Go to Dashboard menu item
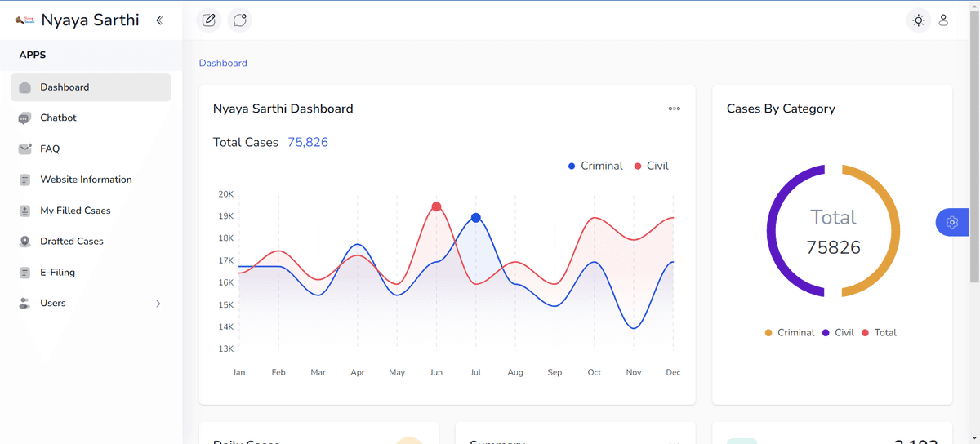 tap(91, 87)
